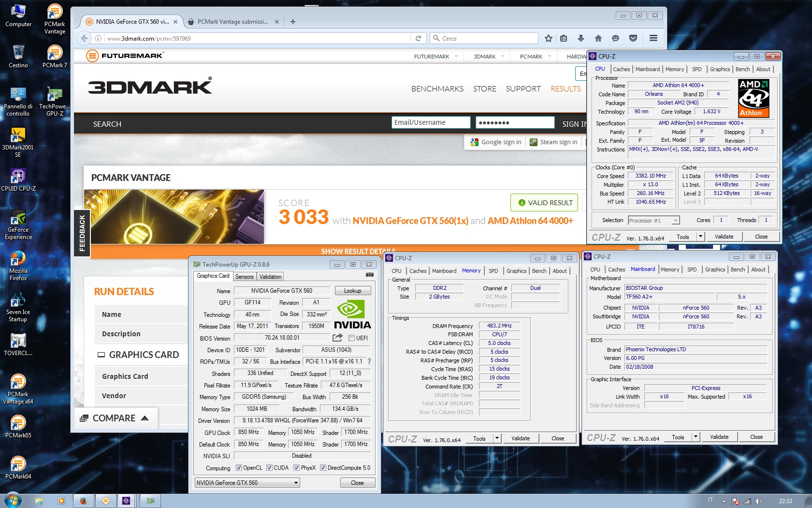Open Firefox downloads arrow icon
The height and width of the screenshot is (508, 812).
tap(581, 38)
